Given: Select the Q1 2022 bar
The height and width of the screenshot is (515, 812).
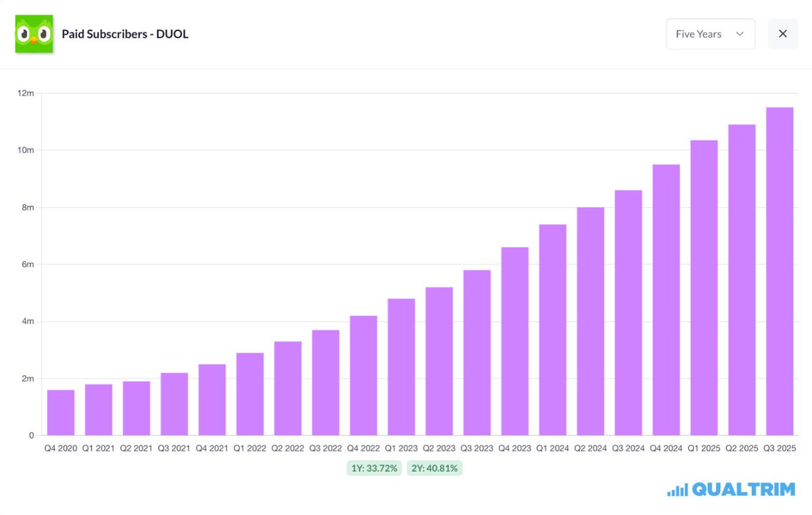Looking at the screenshot, I should [x=250, y=394].
